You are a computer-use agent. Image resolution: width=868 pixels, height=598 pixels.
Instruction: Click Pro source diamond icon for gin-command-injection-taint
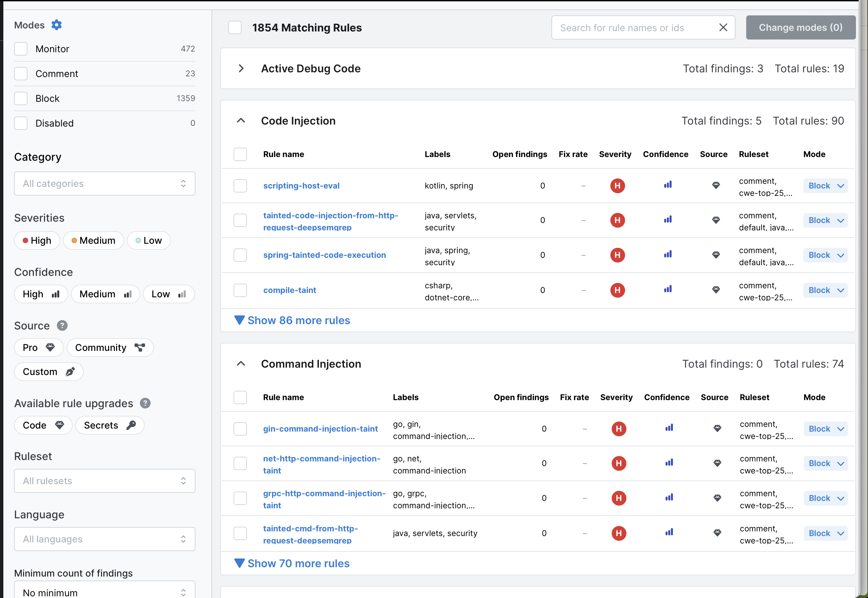tap(717, 428)
